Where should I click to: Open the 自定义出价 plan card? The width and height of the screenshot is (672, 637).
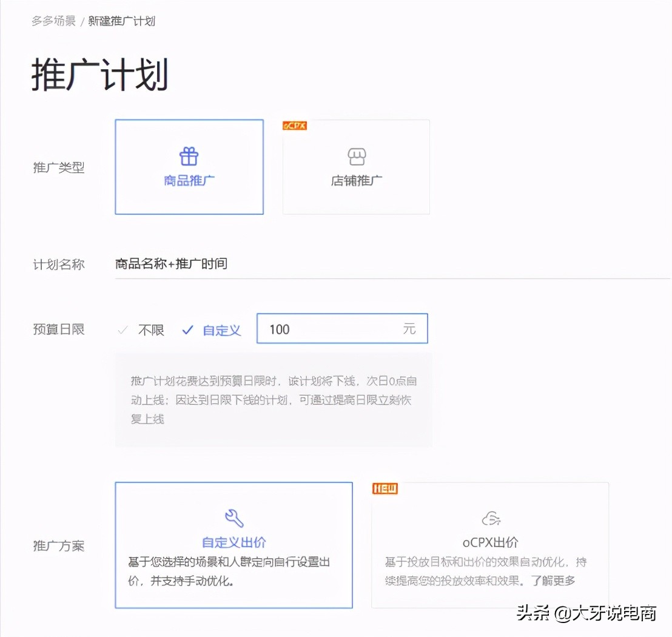tap(234, 545)
